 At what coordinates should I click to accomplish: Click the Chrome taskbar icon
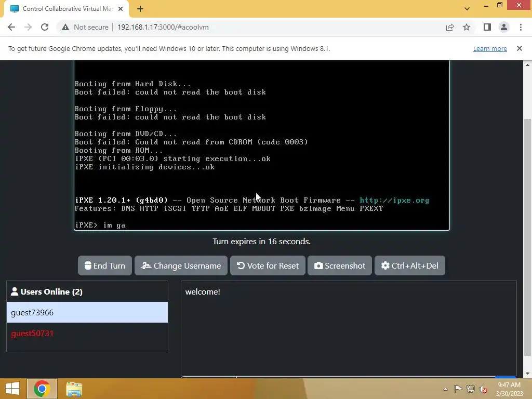[x=42, y=389]
